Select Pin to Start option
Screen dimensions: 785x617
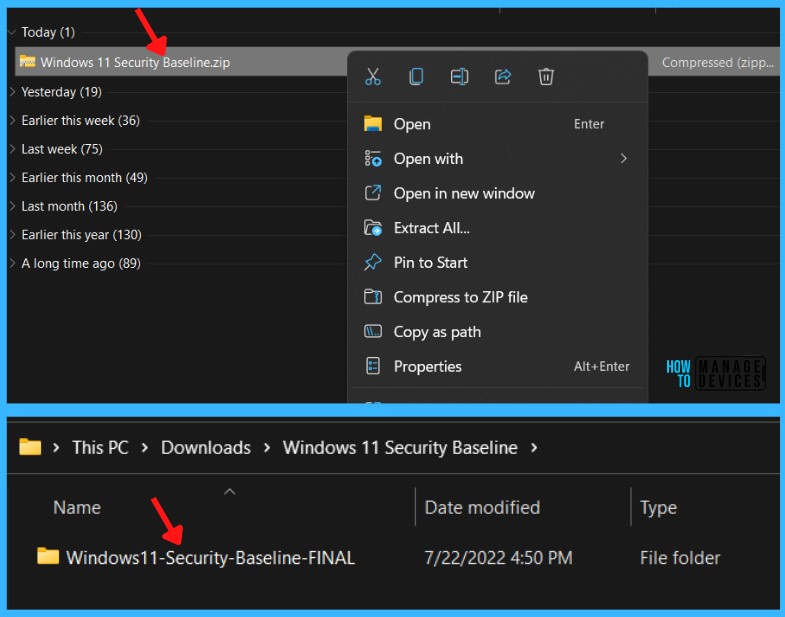pos(498,262)
